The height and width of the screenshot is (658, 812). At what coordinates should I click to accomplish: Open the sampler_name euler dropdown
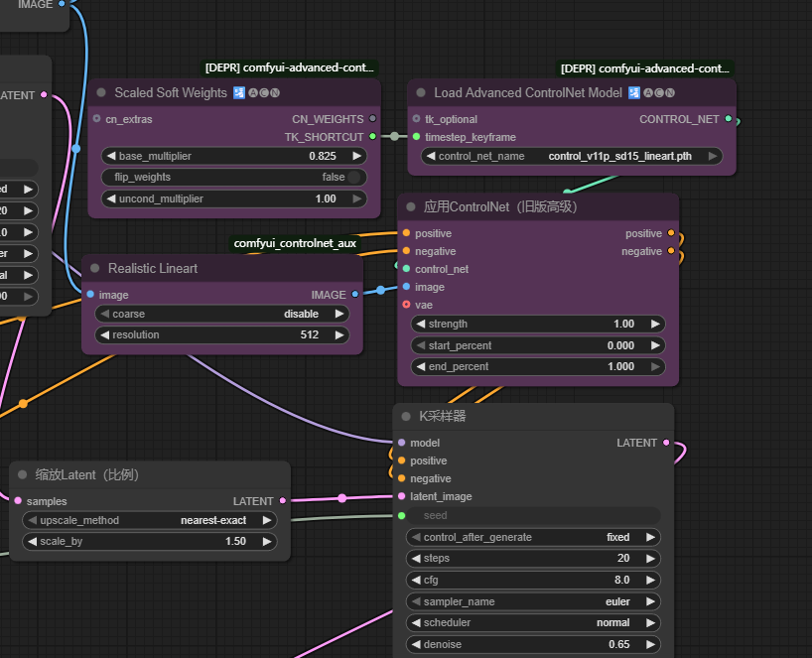(533, 601)
